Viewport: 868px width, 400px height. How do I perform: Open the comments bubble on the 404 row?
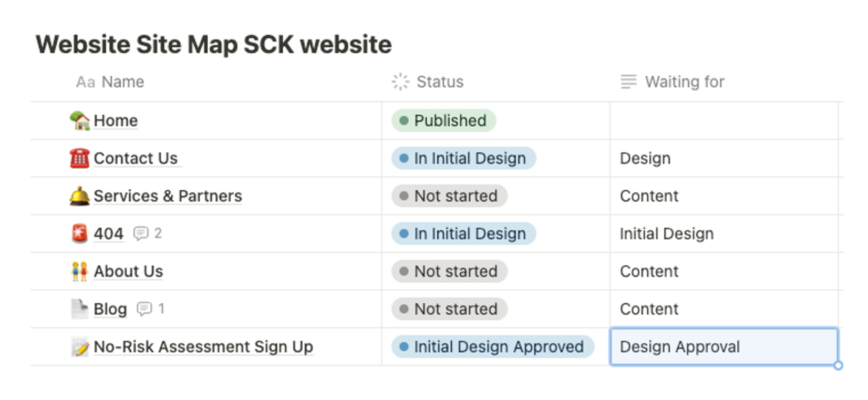click(x=148, y=233)
